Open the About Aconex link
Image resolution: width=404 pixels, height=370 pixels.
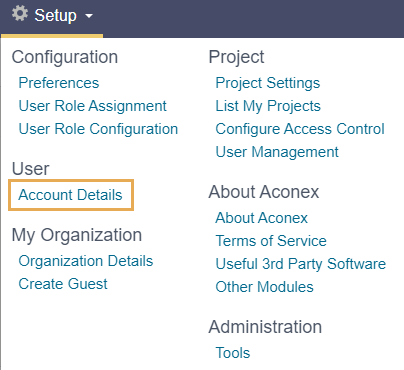pos(261,218)
